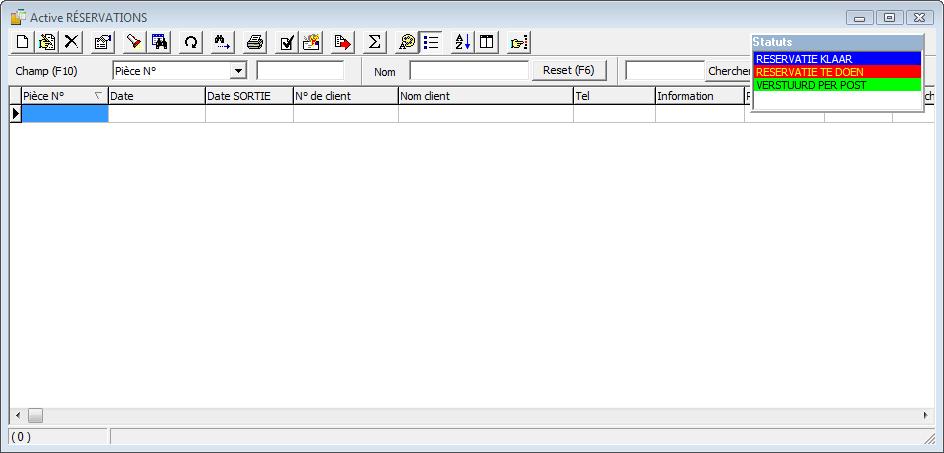The image size is (944, 453).
Task: Select blue RESERVATIE KLAAR status
Action: click(837, 59)
